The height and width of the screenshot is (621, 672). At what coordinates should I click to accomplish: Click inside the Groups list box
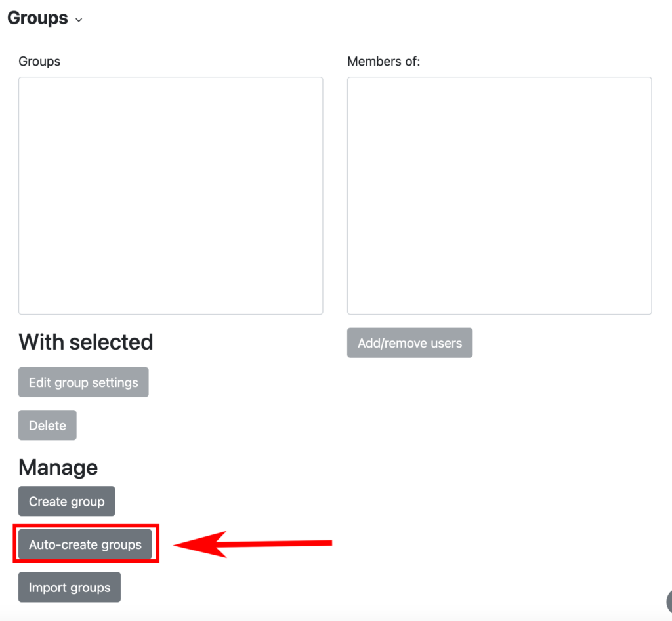(171, 195)
